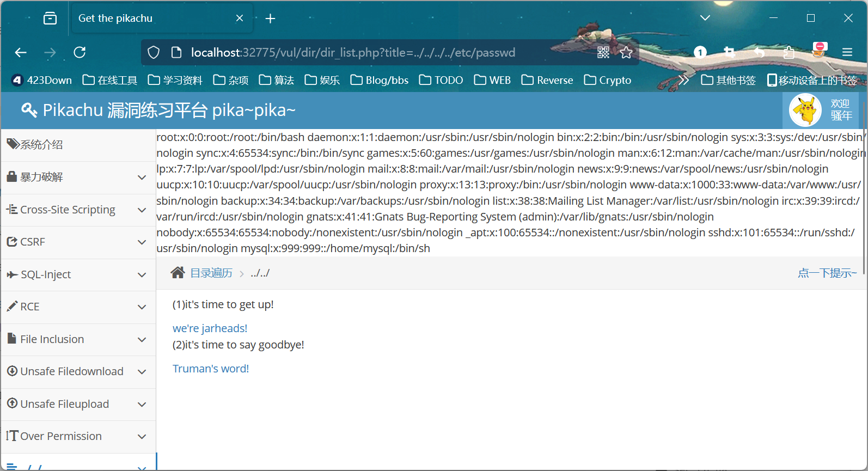868x471 pixels.
Task: Open the screenshot crop extension icon
Action: [x=729, y=52]
